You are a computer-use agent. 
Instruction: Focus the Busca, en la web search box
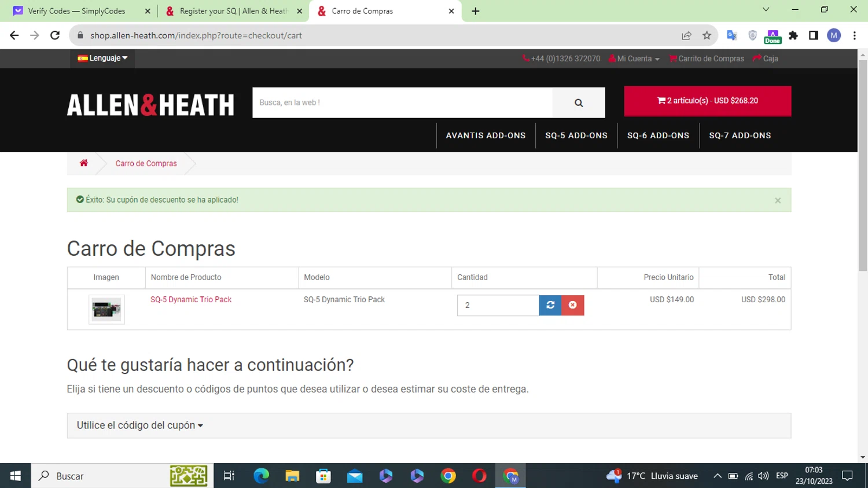click(x=403, y=102)
